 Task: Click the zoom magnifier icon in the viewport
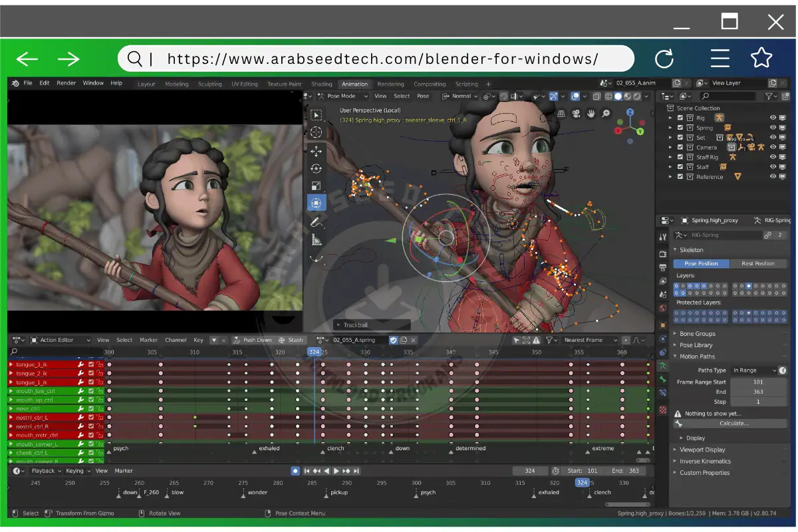[605, 113]
